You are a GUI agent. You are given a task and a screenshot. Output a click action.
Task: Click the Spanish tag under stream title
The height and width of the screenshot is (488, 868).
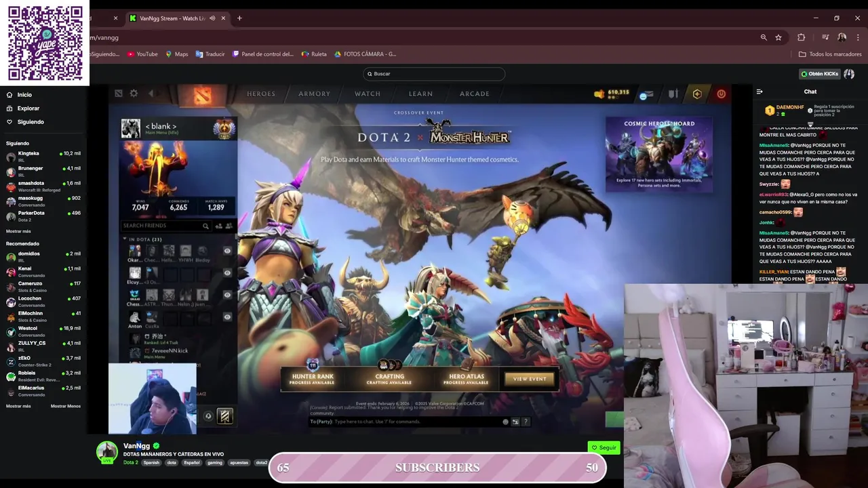pyautogui.click(x=151, y=463)
